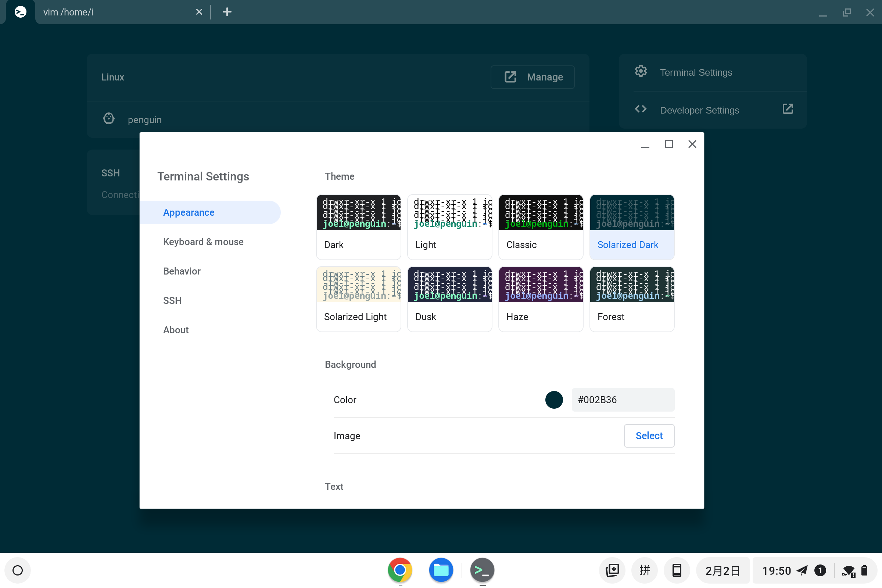Open the ChromeOS app launcher
The image size is (882, 588).
pos(18,570)
